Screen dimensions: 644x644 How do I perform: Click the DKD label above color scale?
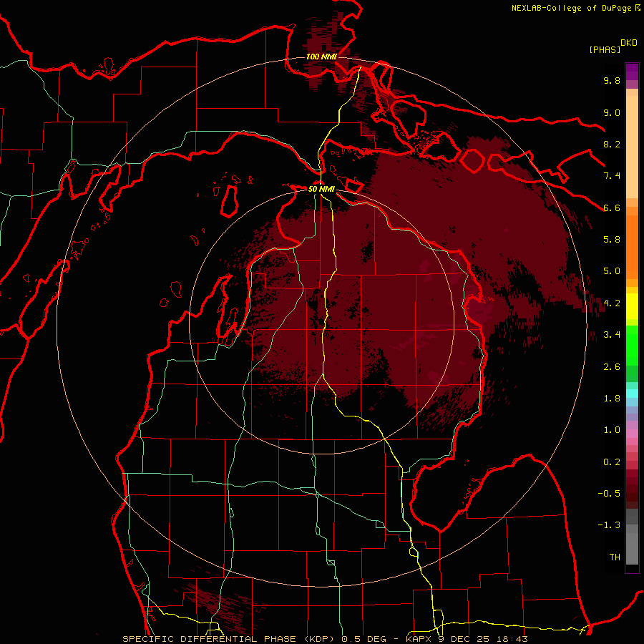[x=629, y=43]
